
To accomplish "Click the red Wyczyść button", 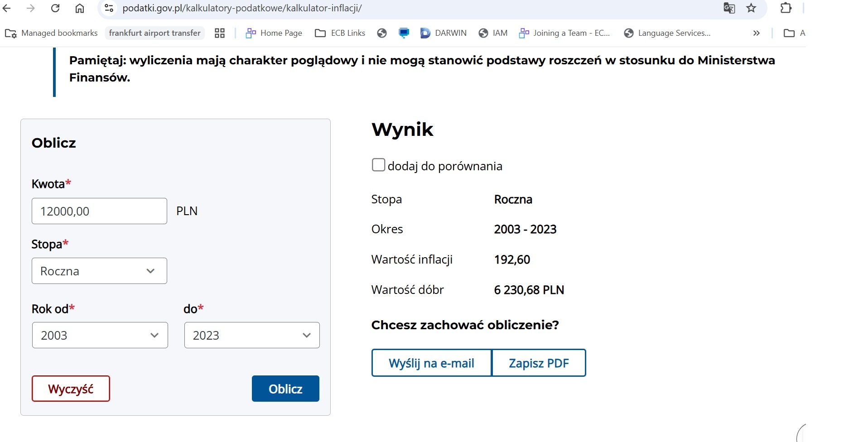I will (x=71, y=389).
